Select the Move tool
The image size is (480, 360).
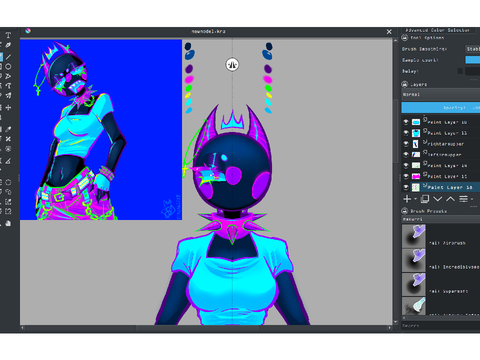(x=8, y=108)
